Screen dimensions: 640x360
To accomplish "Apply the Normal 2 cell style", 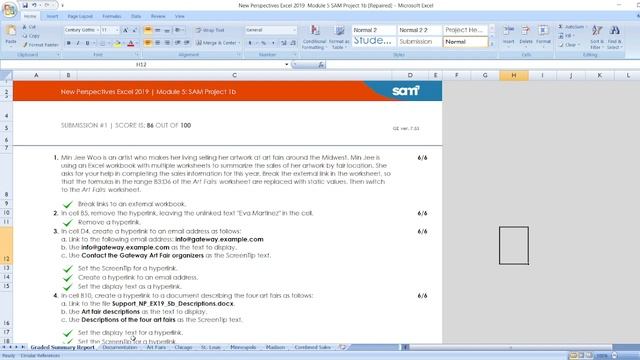I will coord(374,30).
